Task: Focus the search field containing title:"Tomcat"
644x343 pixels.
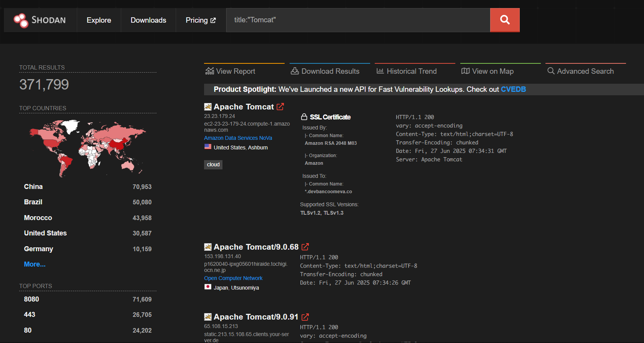Action: pos(358,20)
